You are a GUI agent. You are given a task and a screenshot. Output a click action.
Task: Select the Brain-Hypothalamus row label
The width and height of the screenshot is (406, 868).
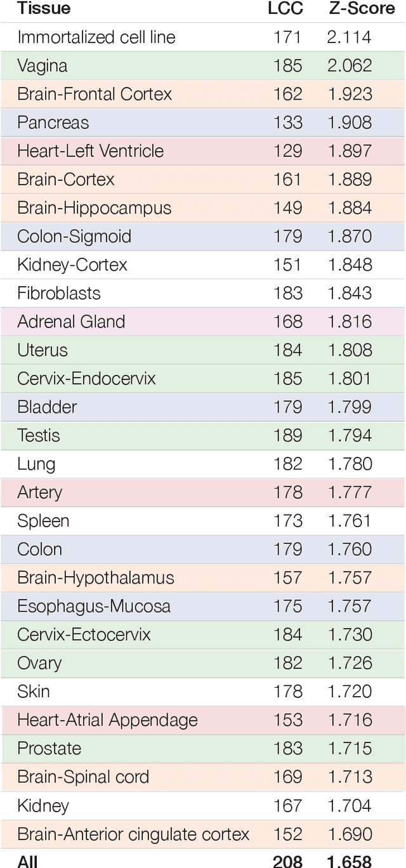(x=96, y=578)
